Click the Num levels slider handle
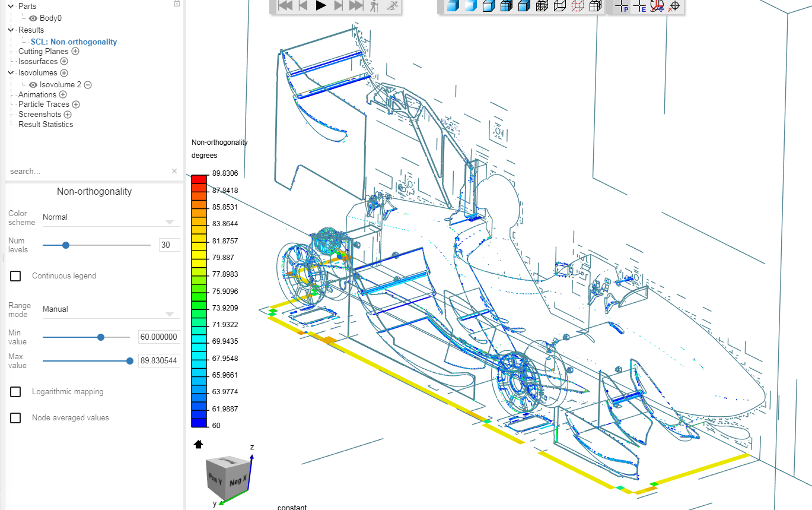Viewport: 812px width, 510px height. click(66, 245)
